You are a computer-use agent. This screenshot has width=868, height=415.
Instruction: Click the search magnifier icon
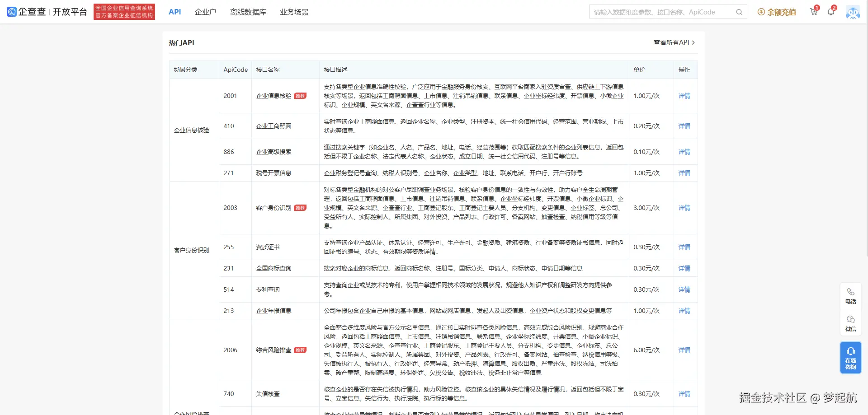tap(739, 12)
